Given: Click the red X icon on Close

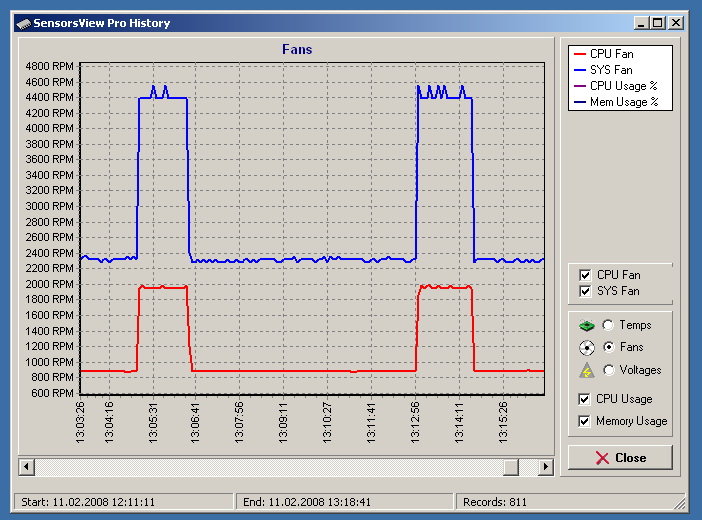Looking at the screenshot, I should point(602,458).
